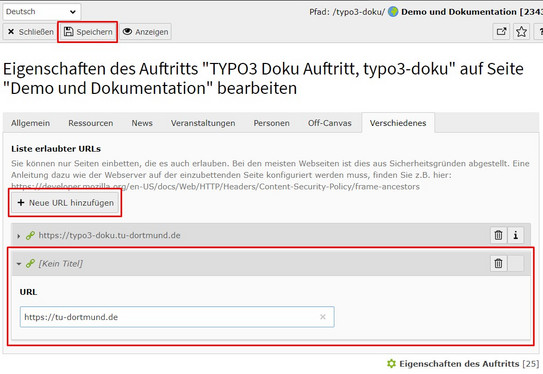Viewport: 543px width, 374px height.
Task: Click the URL input field
Action: (x=177, y=317)
